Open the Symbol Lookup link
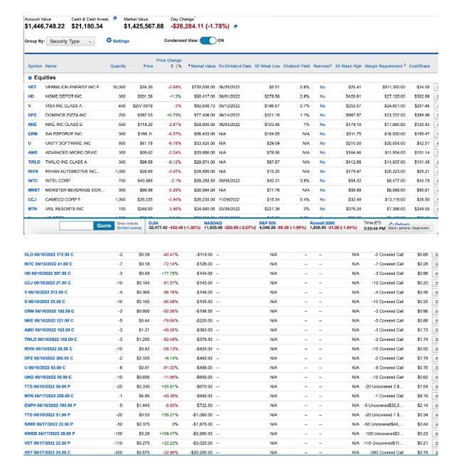This screenshot has width=476, height=464. tap(129, 228)
